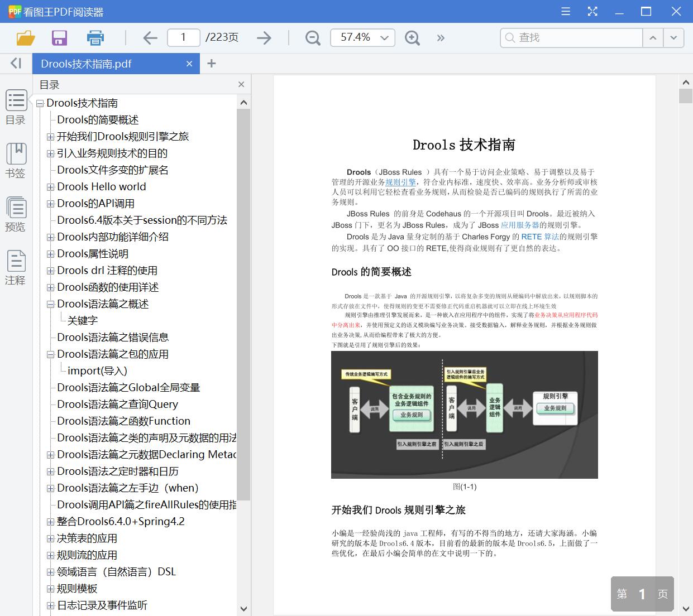Select Drools语法篇之查询Query entry
The height and width of the screenshot is (616, 693).
pos(117,404)
